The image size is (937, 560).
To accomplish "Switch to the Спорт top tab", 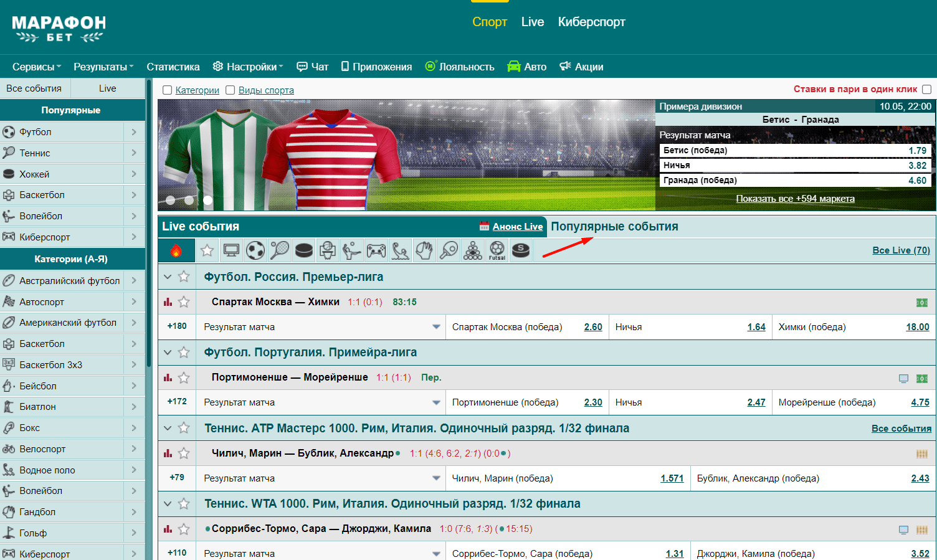I will coord(490,22).
